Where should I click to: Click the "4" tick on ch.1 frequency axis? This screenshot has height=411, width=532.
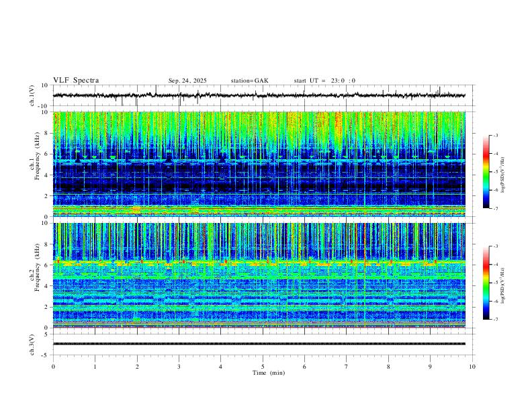47,175
